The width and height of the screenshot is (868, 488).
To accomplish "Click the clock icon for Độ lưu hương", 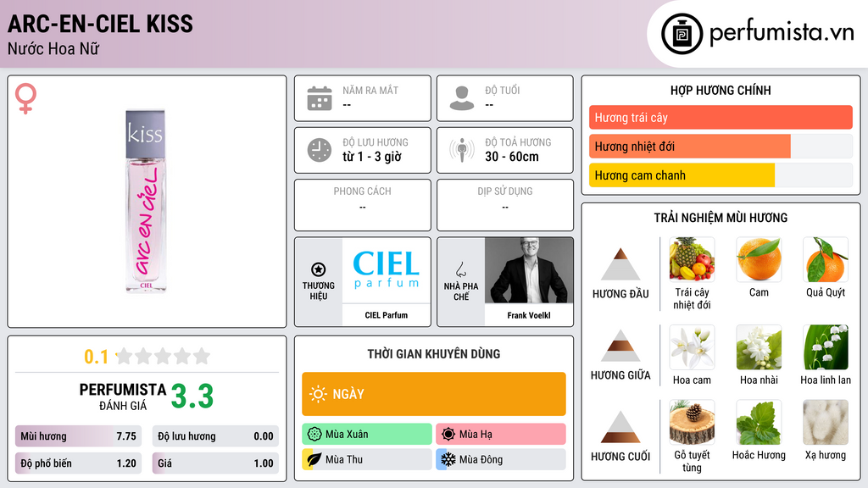I will [x=320, y=150].
